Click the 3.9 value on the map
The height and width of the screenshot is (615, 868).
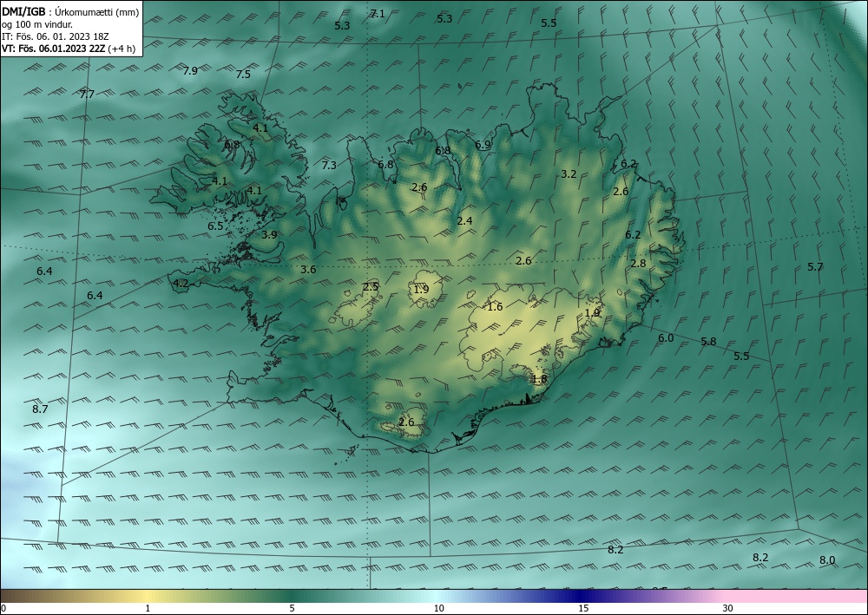pos(269,234)
